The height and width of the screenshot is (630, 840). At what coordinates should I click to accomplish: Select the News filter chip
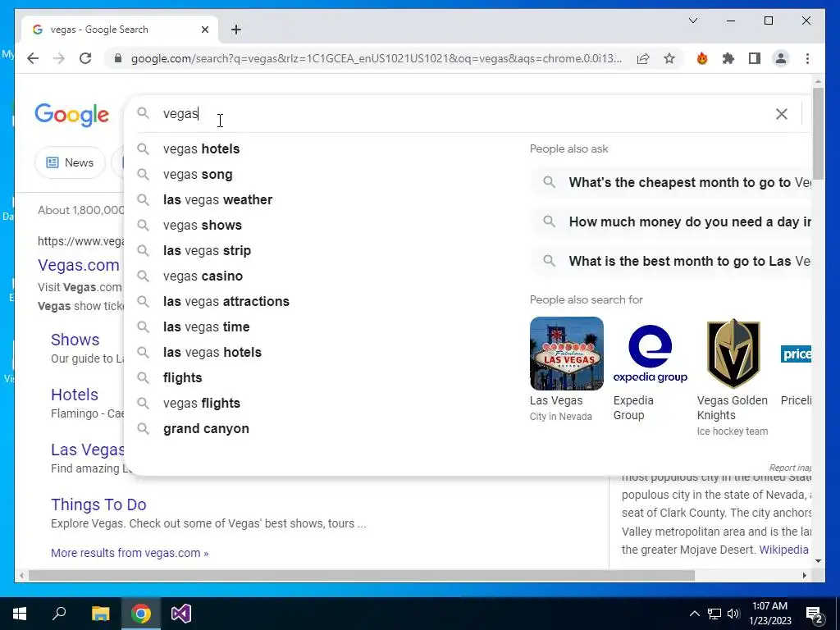71,162
